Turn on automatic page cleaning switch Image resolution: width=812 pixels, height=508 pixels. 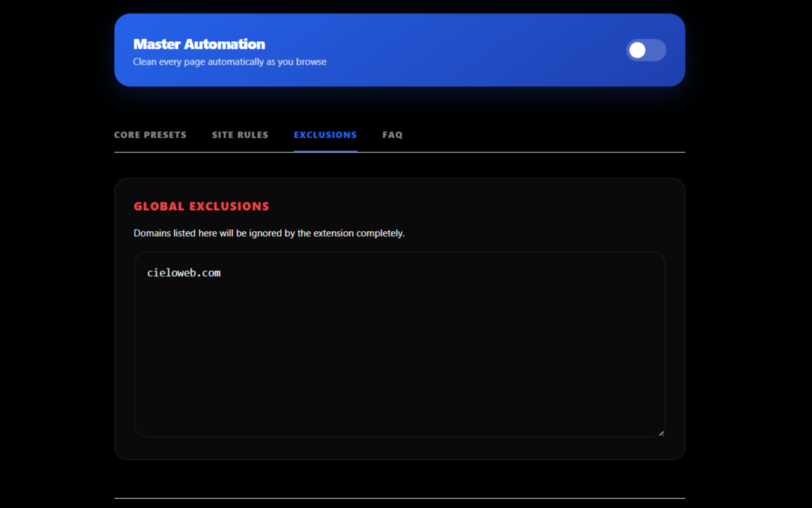(646, 50)
